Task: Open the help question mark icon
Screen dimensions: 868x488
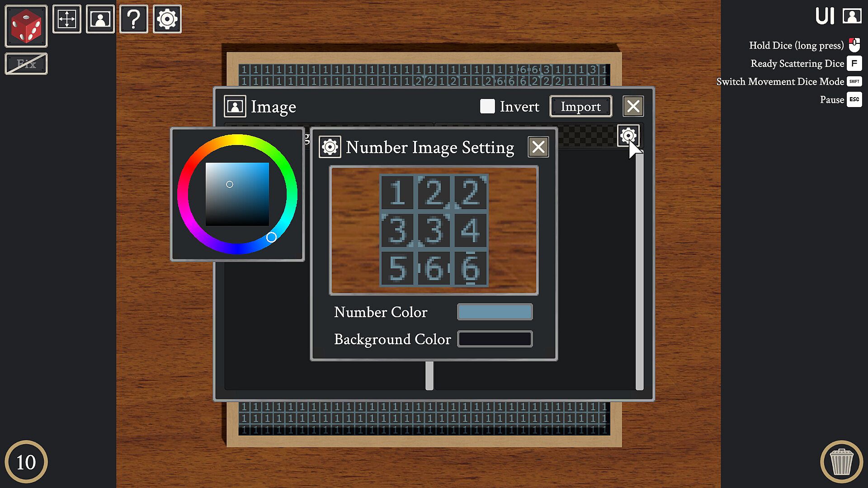Action: point(133,19)
